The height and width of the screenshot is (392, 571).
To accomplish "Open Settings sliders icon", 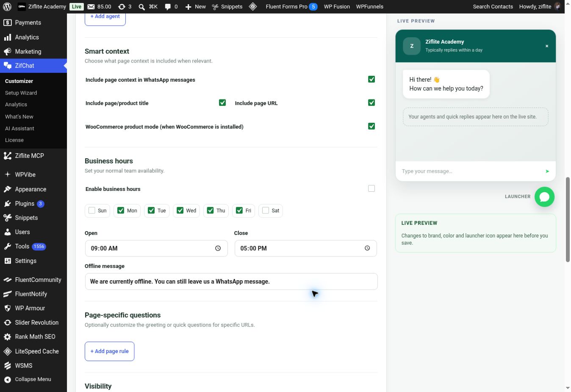I will pyautogui.click(x=8, y=261).
